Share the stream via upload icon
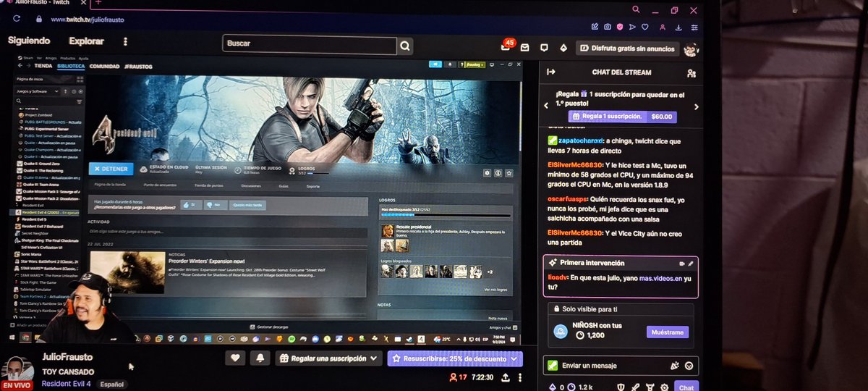The width and height of the screenshot is (868, 391). 506,377
